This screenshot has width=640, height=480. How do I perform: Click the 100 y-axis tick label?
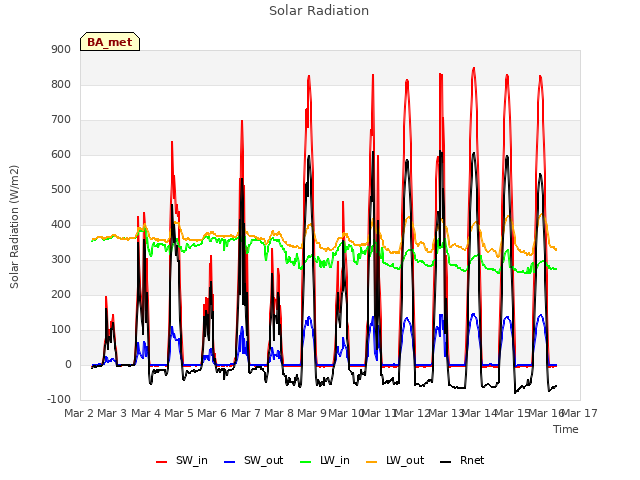pos(61,330)
